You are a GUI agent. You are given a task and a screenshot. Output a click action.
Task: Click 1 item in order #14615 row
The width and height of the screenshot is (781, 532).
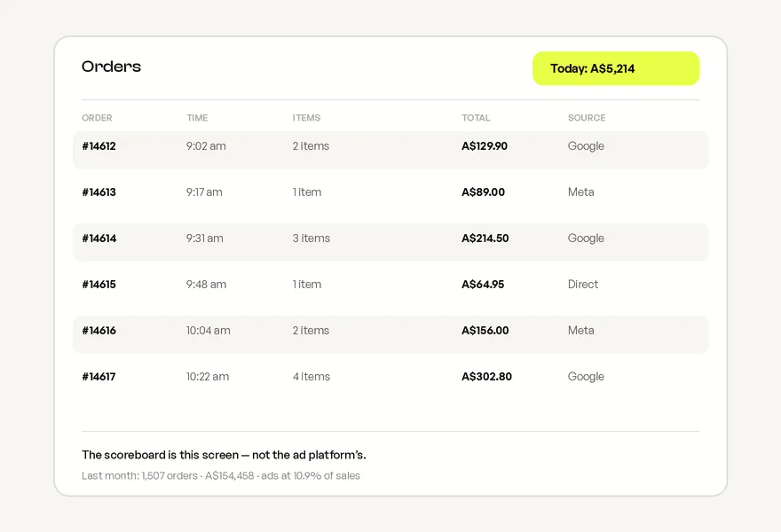[x=307, y=284]
